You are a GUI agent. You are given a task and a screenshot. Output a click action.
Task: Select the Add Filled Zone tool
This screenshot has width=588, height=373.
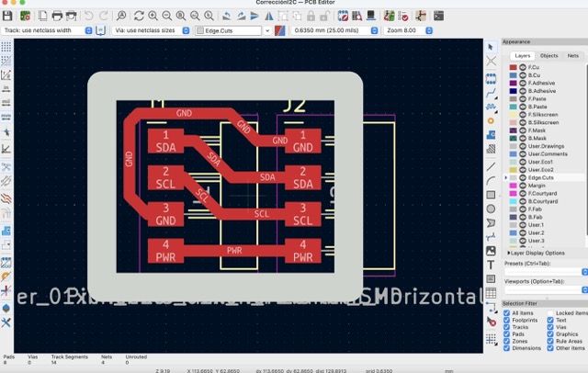[x=491, y=134]
